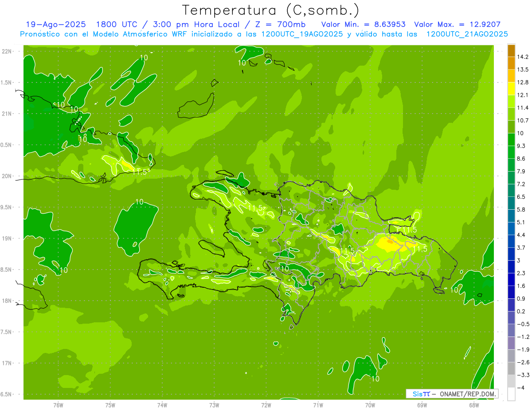Viewport: 532px width, 411px height.
Task: Click the '-4' colorbar label
Action: (520, 388)
